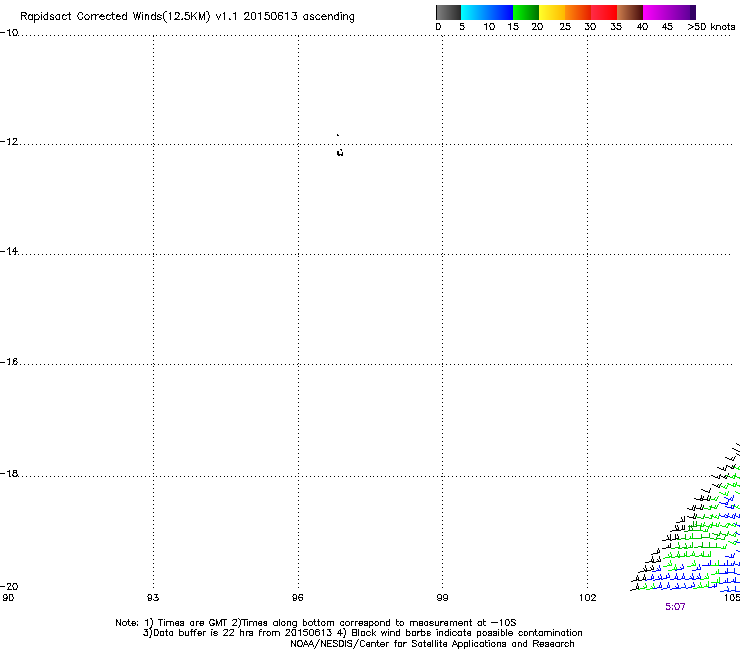Click the -18 latitude label

coord(9,473)
